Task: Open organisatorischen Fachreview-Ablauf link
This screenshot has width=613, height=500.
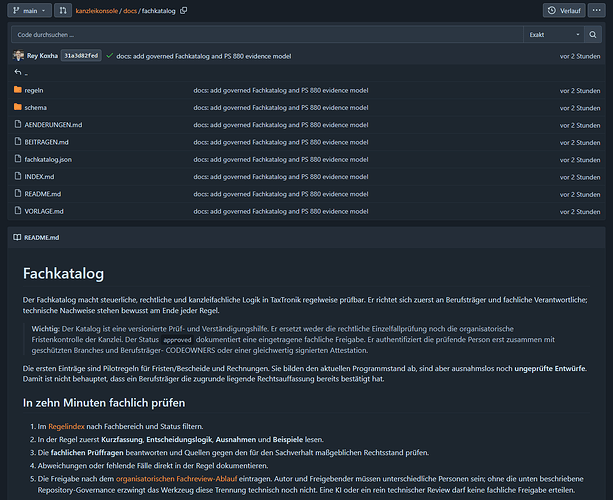Action: (176, 479)
